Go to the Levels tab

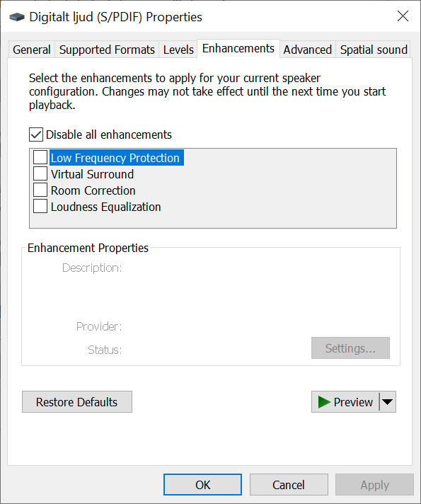click(x=178, y=50)
